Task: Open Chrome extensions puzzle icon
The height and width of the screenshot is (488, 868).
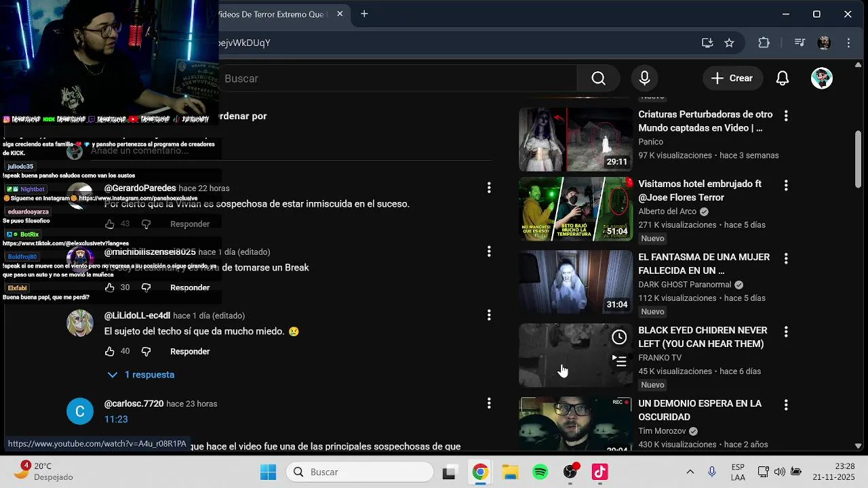Action: point(764,43)
